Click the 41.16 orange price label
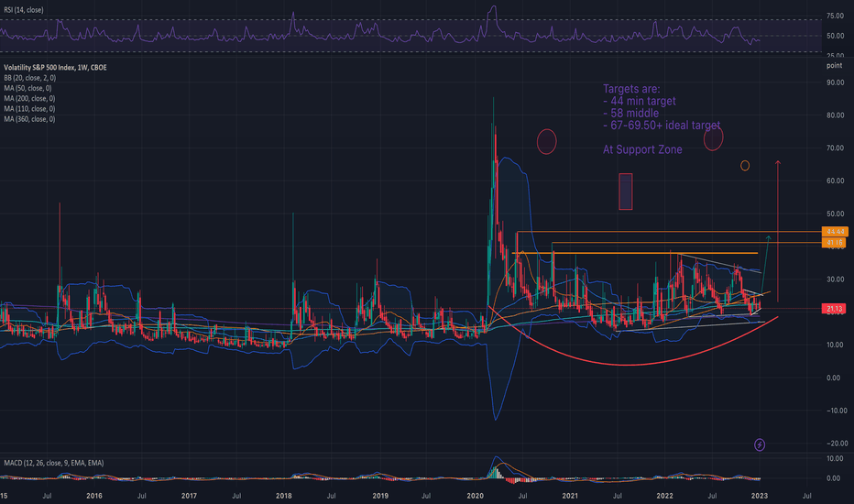 click(x=835, y=242)
